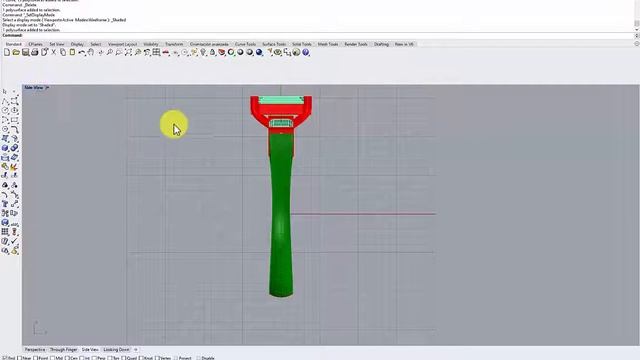The image size is (640, 360).
Task: Toggle the Perp osnap checkbox
Action: click(94, 358)
